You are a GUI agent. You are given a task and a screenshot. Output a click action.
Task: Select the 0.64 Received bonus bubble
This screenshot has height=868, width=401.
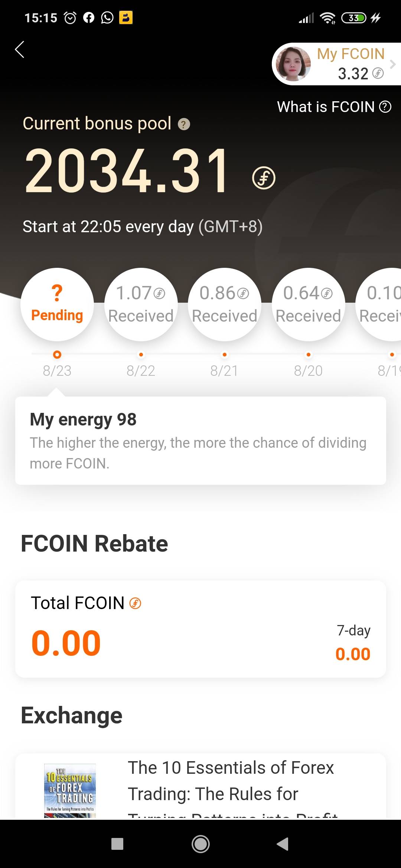coord(308,304)
